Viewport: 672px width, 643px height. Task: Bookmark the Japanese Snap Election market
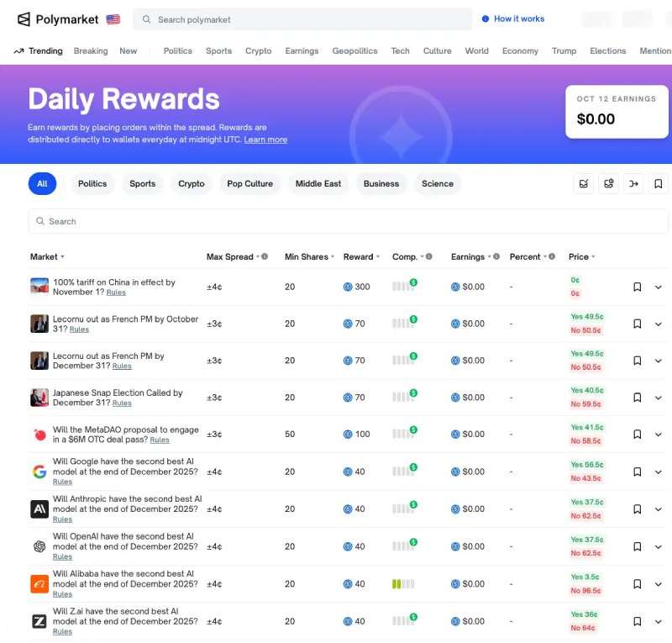pyautogui.click(x=638, y=398)
